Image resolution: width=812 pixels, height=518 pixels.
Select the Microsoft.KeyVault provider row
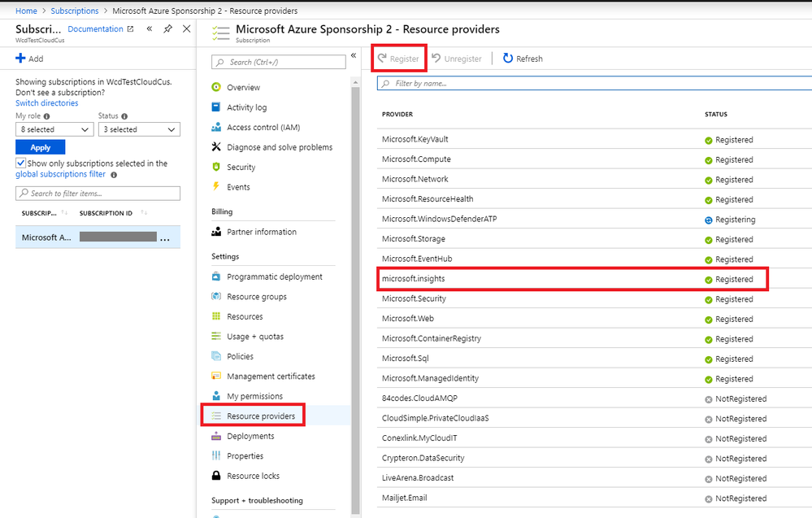pyautogui.click(x=594, y=139)
